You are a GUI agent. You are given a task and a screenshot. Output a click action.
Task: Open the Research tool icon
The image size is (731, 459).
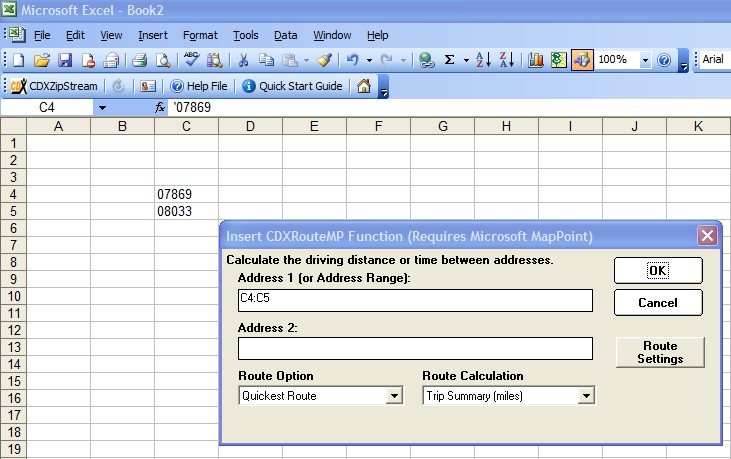click(x=214, y=60)
